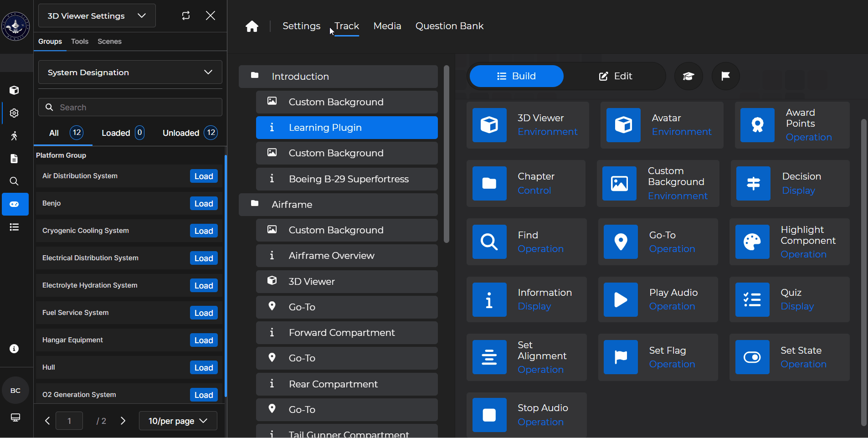Screen dimensions: 868x438
Task: Open the Media menu item
Action: (x=387, y=26)
